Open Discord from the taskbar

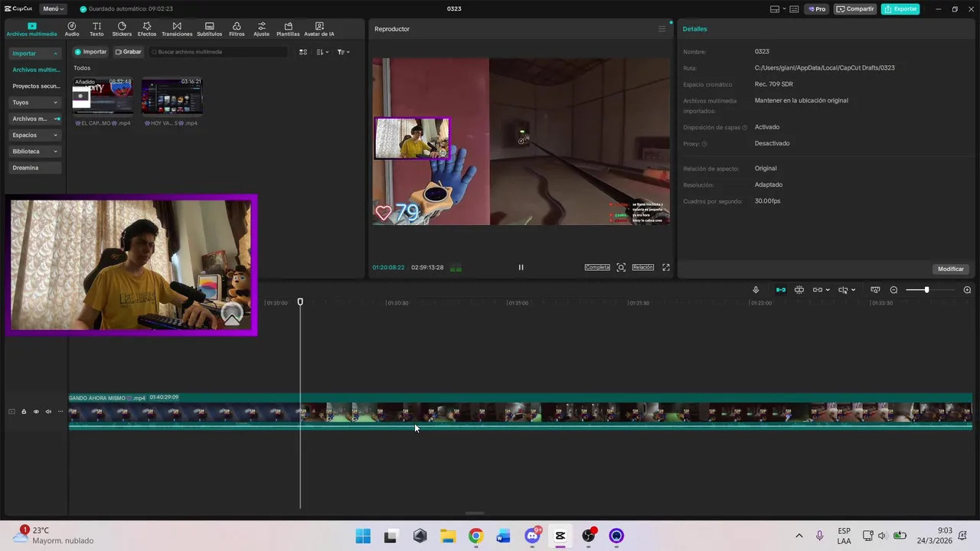pos(533,536)
